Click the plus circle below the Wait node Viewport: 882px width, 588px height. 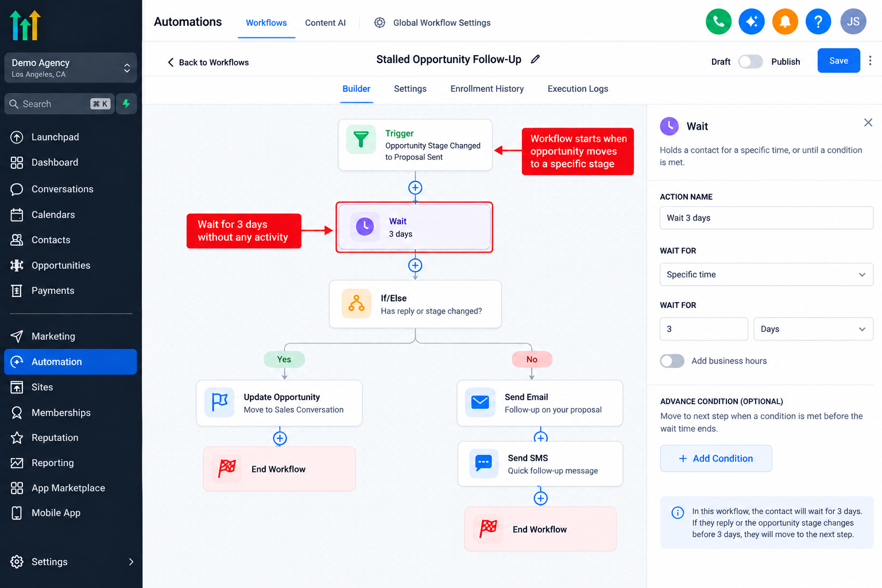coord(415,265)
